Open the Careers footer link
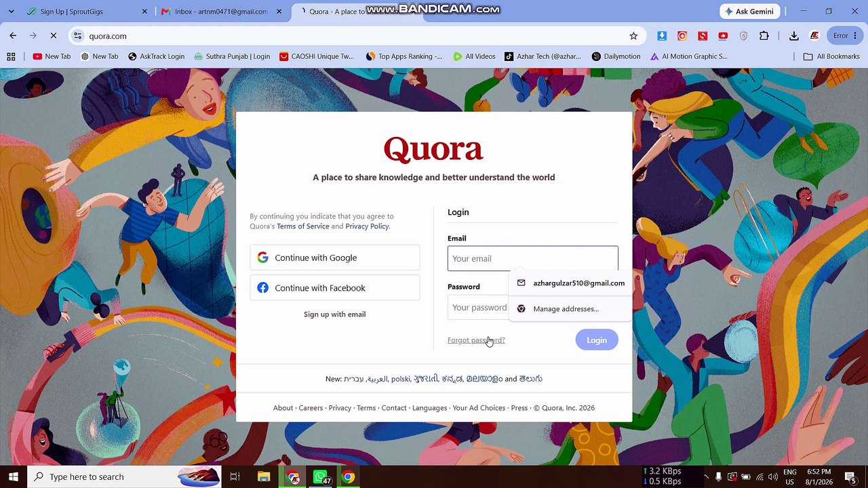Screen dimensions: 868x488 (311, 408)
